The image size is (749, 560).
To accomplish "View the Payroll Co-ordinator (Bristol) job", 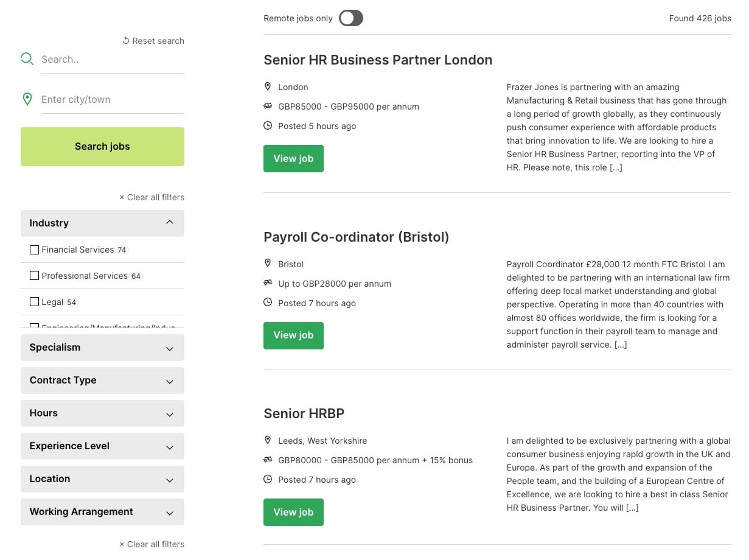I will point(293,335).
